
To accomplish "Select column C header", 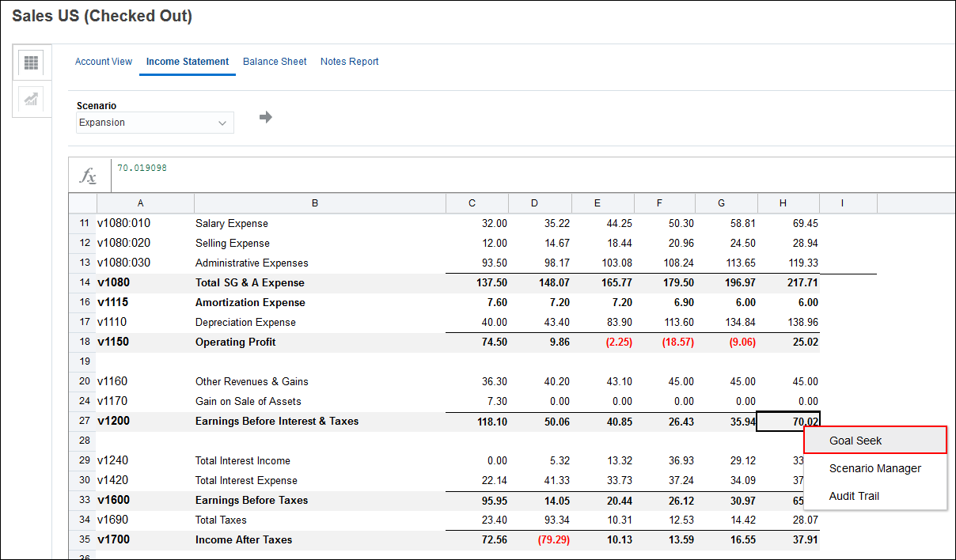I will pos(472,203).
